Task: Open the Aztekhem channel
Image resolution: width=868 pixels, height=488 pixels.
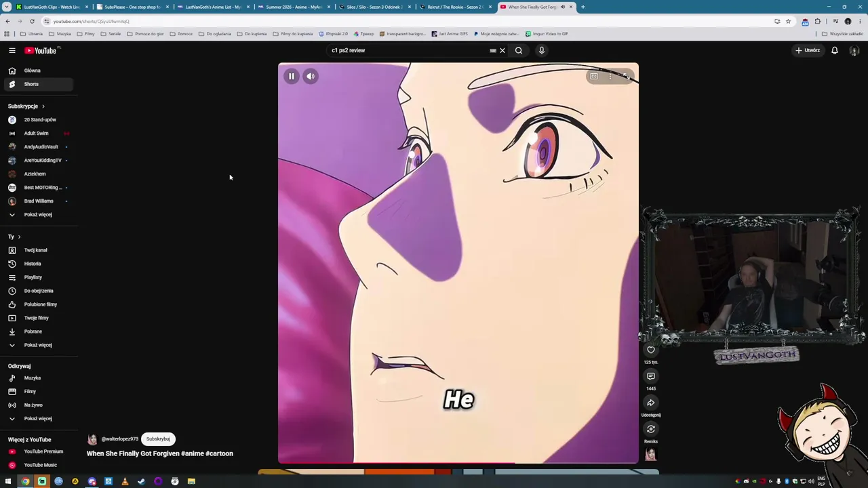Action: coord(38,174)
